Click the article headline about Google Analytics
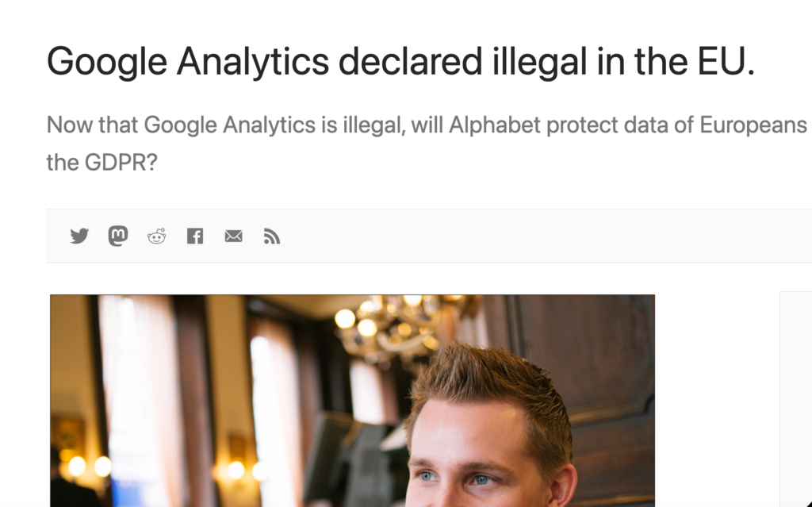The width and height of the screenshot is (812, 507). tap(400, 62)
